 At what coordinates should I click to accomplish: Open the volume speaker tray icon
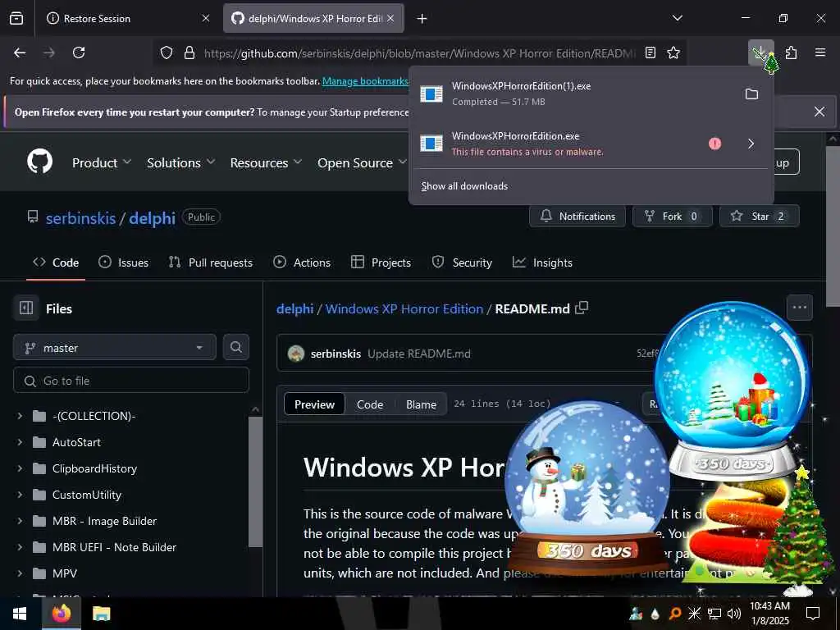pos(734,614)
